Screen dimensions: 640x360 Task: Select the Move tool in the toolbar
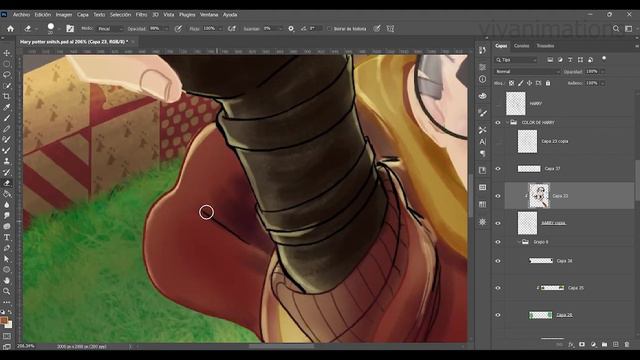pos(7,53)
